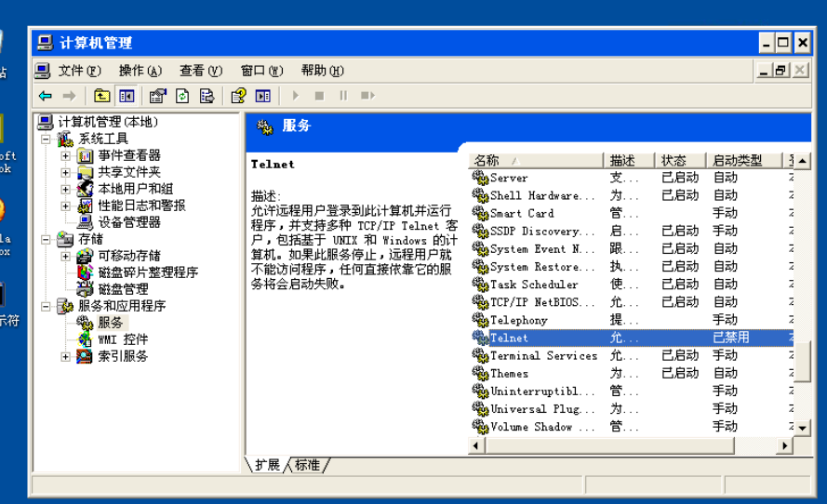Click the vertical scrollbar down arrow
Viewport: 827px width, 504px height.
tap(802, 428)
